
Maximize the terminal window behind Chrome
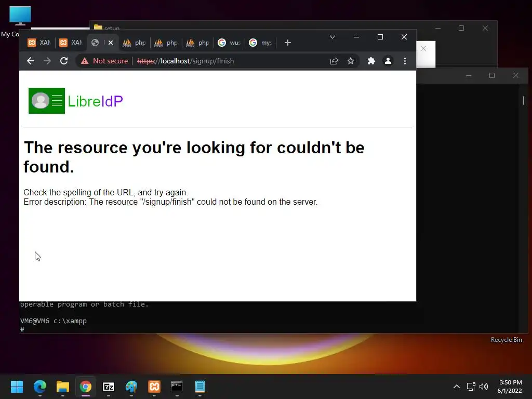(492, 75)
